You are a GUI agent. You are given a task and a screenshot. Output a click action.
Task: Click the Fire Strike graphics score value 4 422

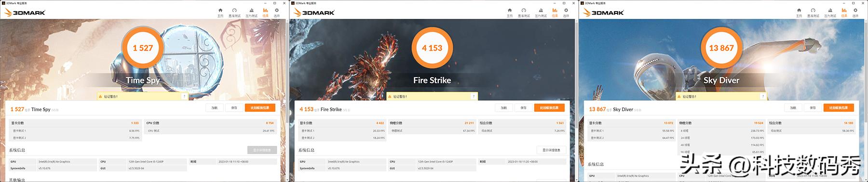coord(380,123)
